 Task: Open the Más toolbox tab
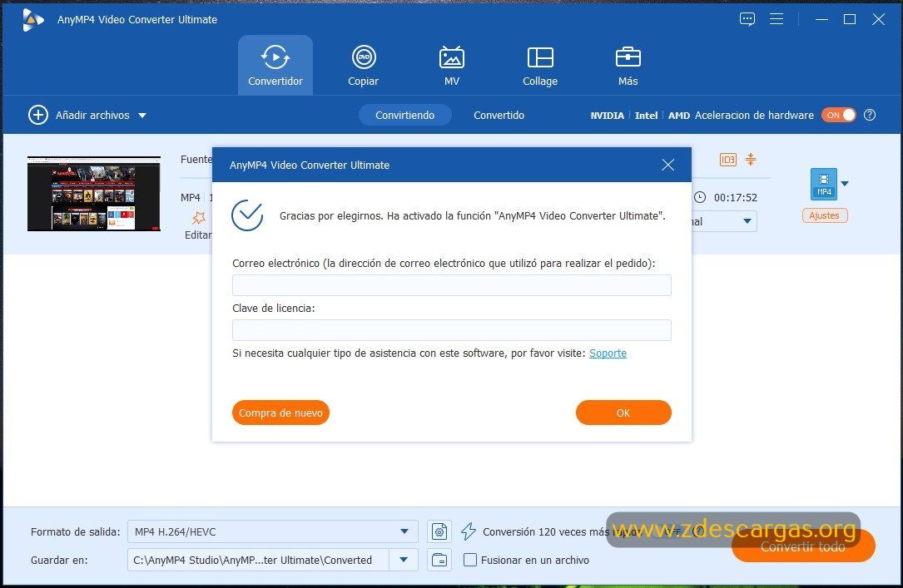tap(628, 65)
